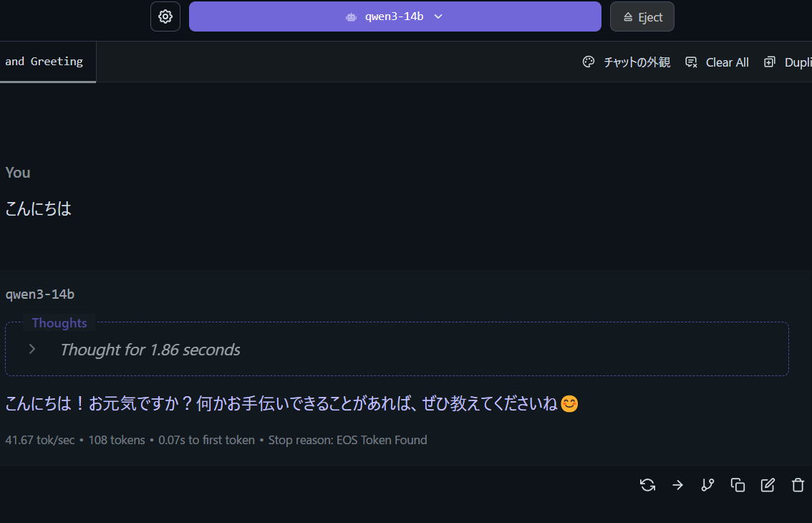Screen dimensions: 812x523
Task: Click the 'Thought for 1.86 seconds' text
Action: click(150, 350)
